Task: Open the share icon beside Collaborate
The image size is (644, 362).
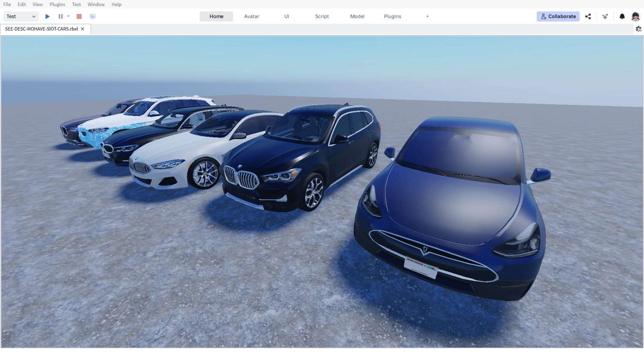Action: click(x=588, y=16)
